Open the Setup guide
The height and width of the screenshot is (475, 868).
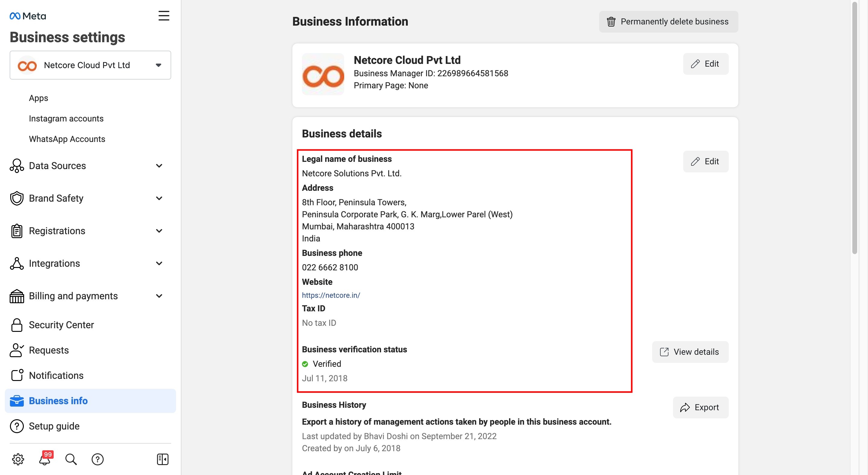54,426
